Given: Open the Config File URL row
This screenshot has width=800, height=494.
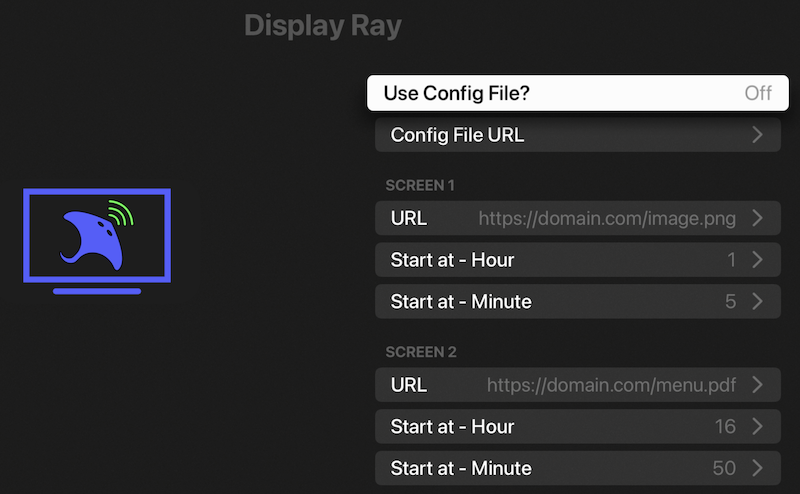Looking at the screenshot, I should (x=578, y=135).
